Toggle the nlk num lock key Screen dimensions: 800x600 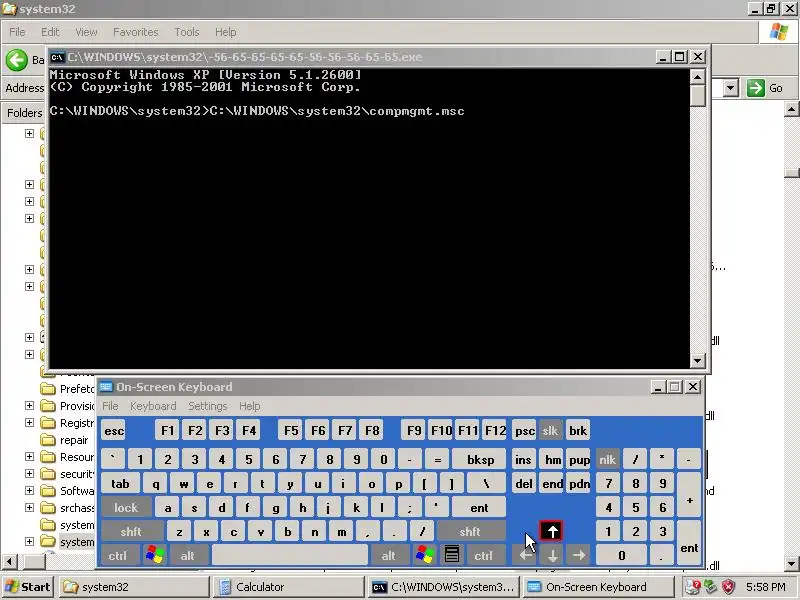[x=607, y=460]
